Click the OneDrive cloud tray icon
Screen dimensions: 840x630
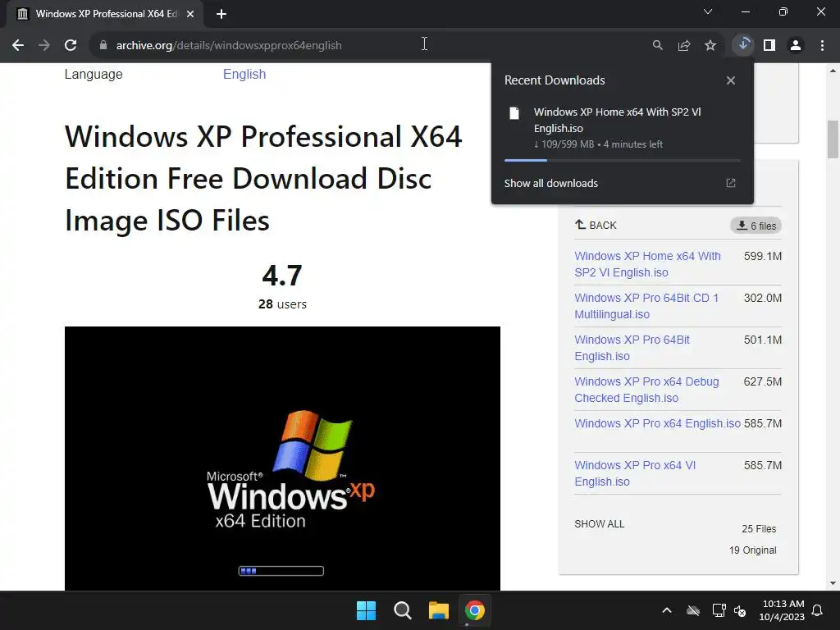click(x=693, y=610)
